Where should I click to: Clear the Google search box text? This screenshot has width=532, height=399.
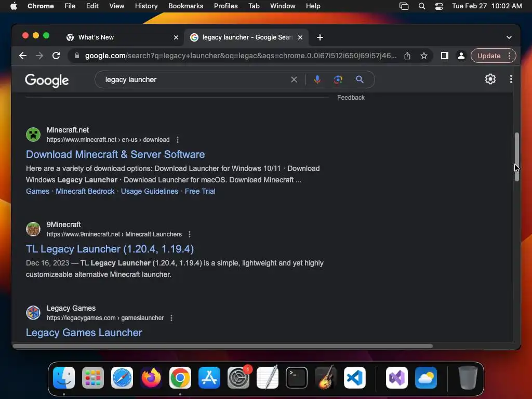pos(294,79)
